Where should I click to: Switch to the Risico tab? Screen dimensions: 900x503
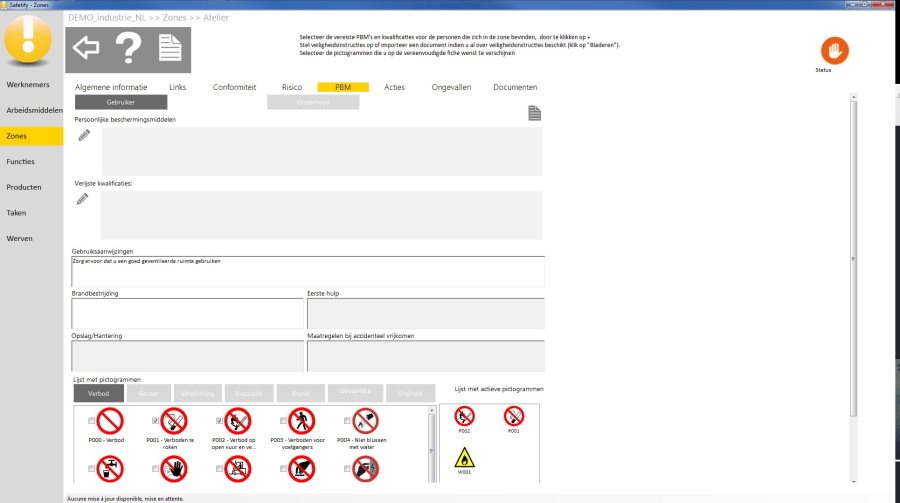coord(292,87)
